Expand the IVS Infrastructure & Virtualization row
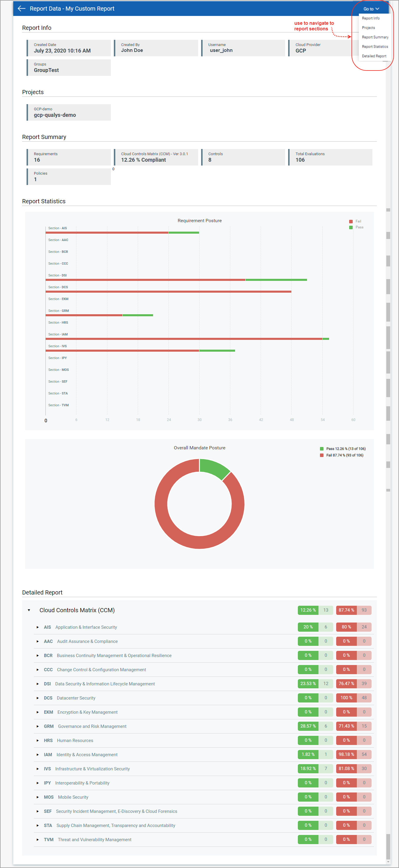 click(38, 769)
